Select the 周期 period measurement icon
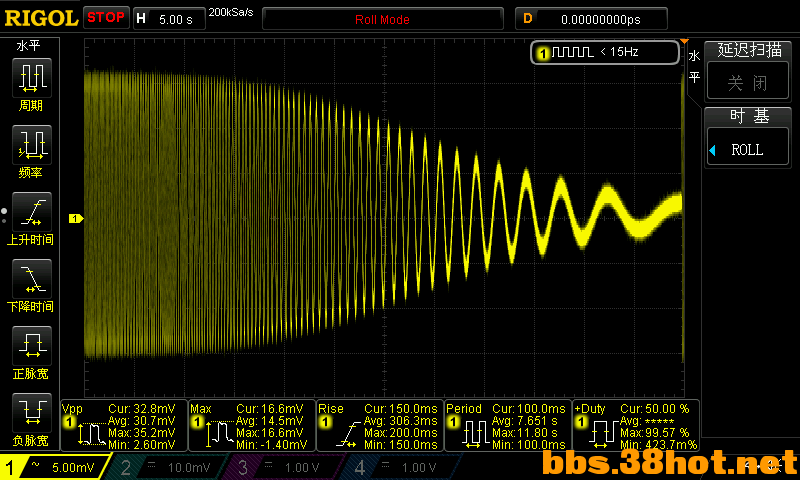This screenshot has height=480, width=800. pyautogui.click(x=32, y=77)
